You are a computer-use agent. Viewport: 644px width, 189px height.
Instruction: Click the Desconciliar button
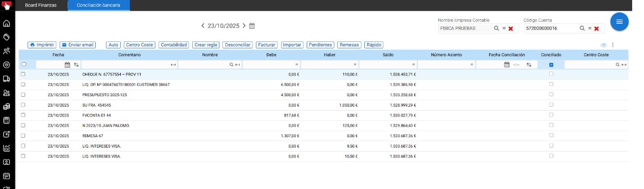(237, 45)
